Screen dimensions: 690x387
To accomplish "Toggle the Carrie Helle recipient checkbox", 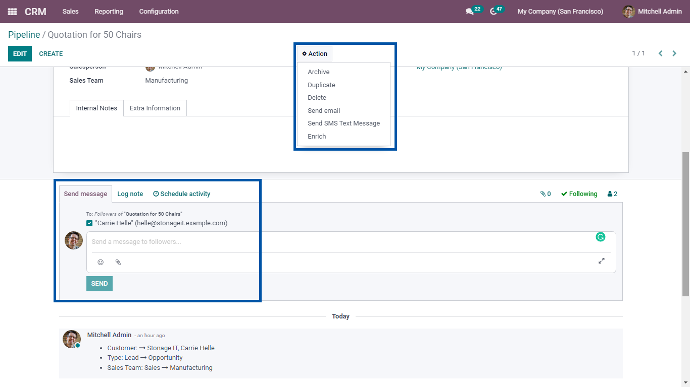I will 89,223.
